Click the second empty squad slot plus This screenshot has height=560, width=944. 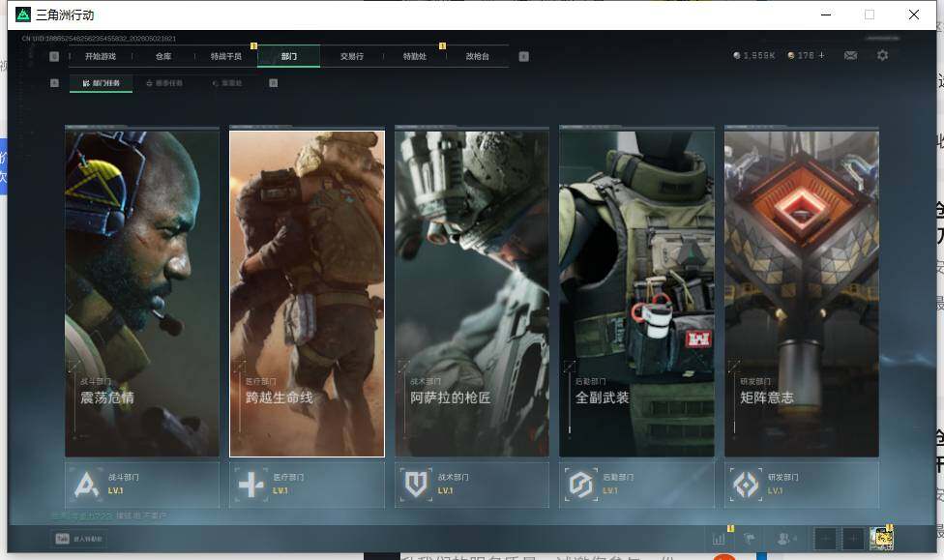(853, 539)
